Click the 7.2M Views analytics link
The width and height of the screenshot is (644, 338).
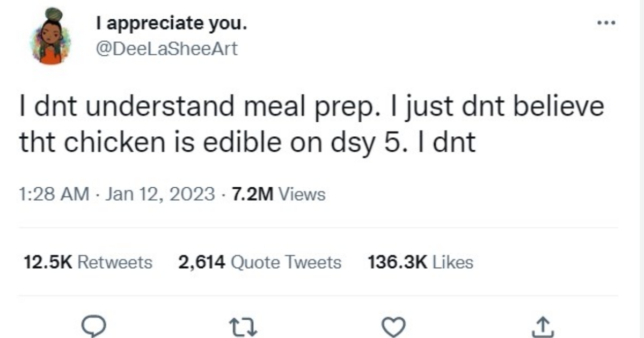(x=277, y=194)
